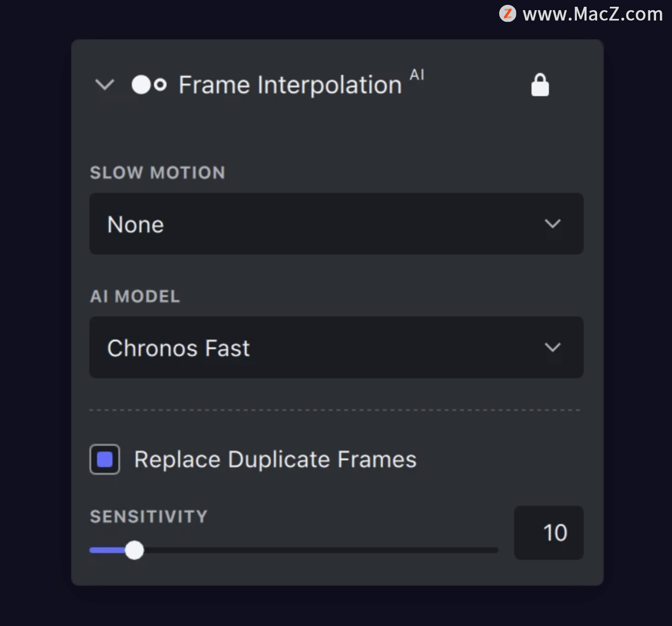672x626 pixels.
Task: Click the Sensitivity slider handle
Action: 134,550
